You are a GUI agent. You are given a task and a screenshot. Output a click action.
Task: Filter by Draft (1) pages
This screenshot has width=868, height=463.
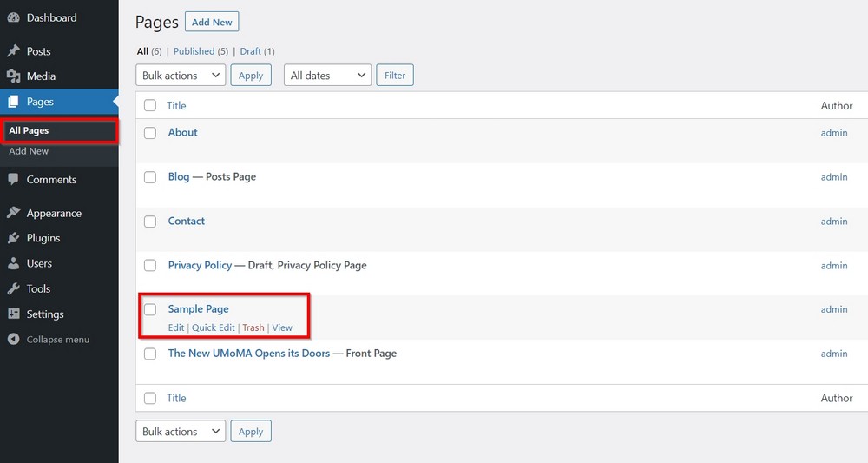(x=257, y=51)
